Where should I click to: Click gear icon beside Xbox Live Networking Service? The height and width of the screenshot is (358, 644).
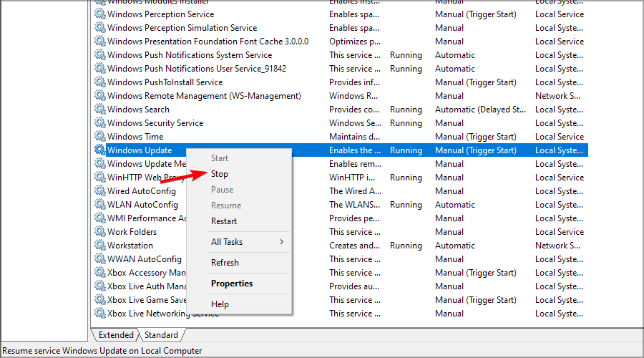coord(99,313)
